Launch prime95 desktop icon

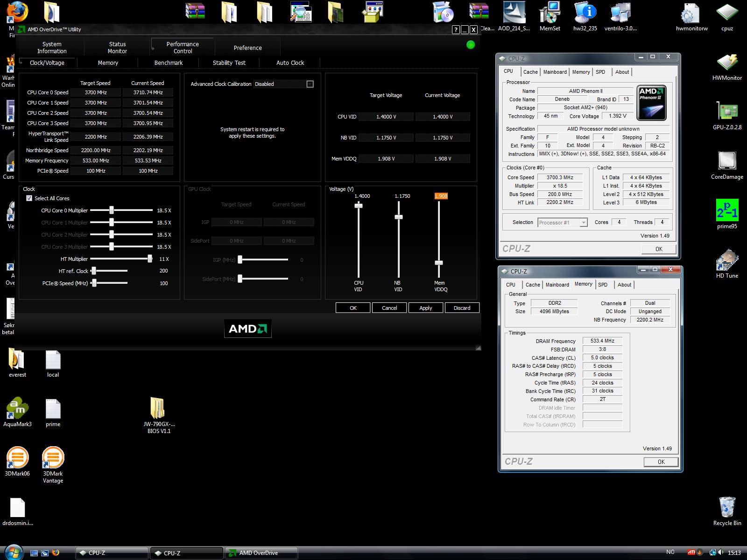(727, 214)
